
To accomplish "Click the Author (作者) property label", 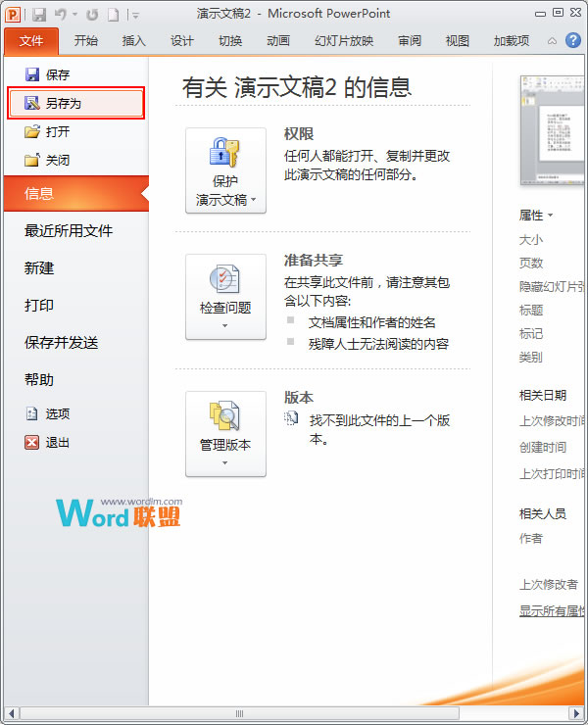I will (530, 538).
